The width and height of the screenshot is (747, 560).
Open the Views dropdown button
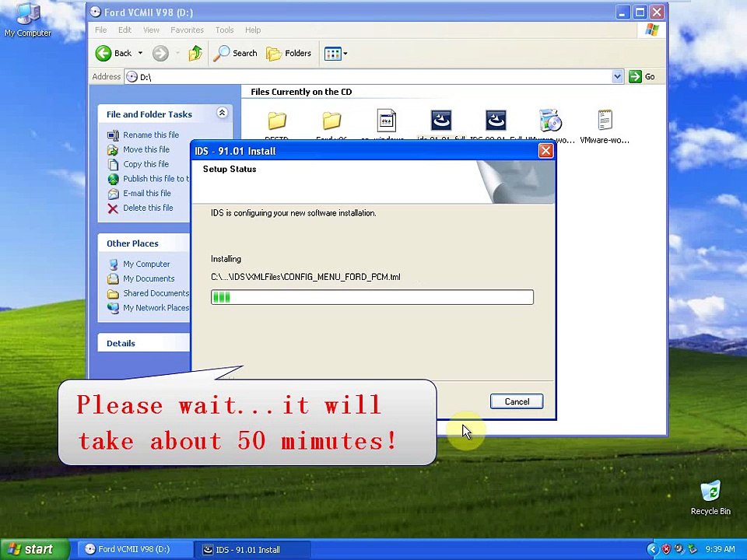(336, 54)
